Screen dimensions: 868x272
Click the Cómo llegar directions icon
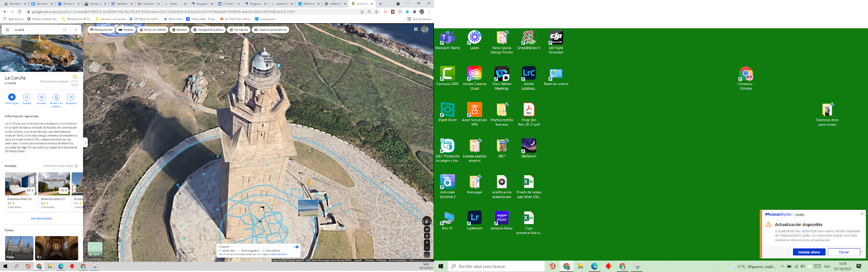(x=11, y=97)
